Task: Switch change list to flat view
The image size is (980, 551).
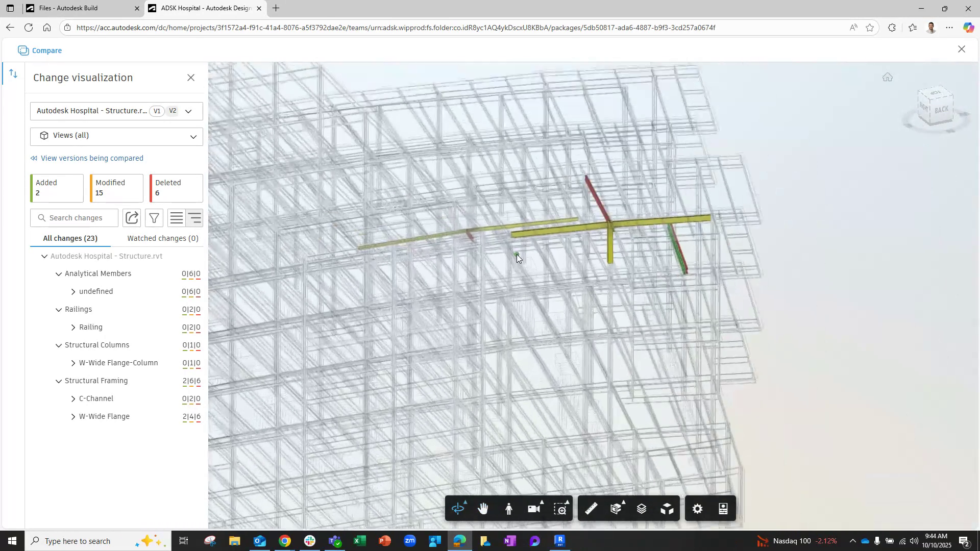Action: coord(176,218)
